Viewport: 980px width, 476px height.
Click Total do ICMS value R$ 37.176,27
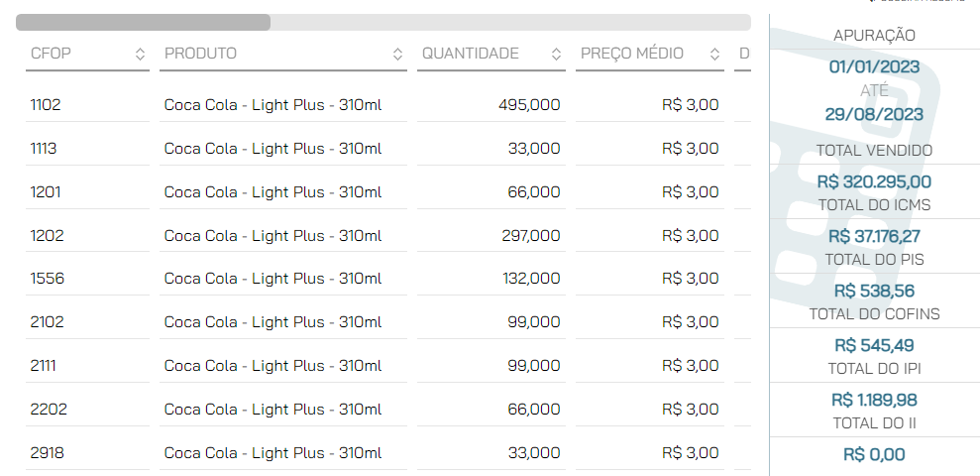[x=874, y=236]
